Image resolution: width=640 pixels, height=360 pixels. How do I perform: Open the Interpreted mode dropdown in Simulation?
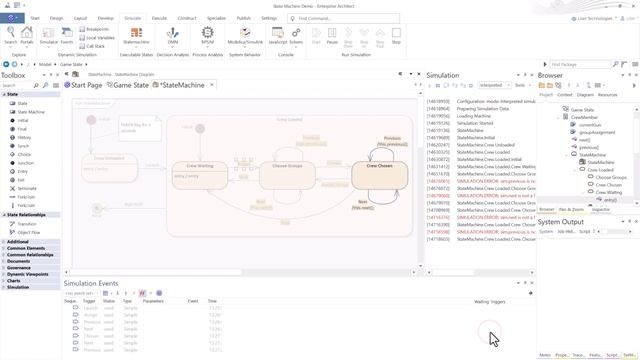pyautogui.click(x=495, y=85)
